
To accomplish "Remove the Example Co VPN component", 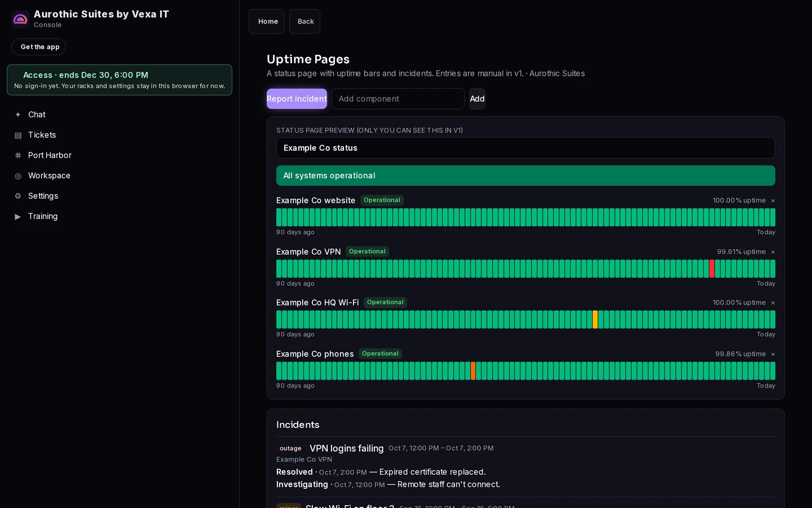I will tap(773, 252).
